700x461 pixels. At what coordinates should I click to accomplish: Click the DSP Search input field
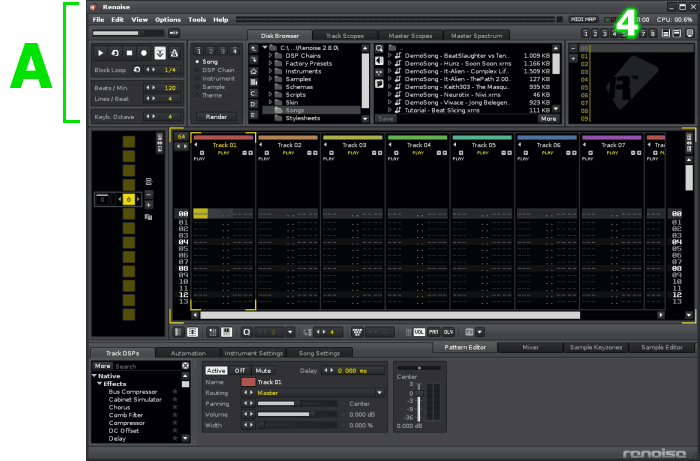coord(147,366)
